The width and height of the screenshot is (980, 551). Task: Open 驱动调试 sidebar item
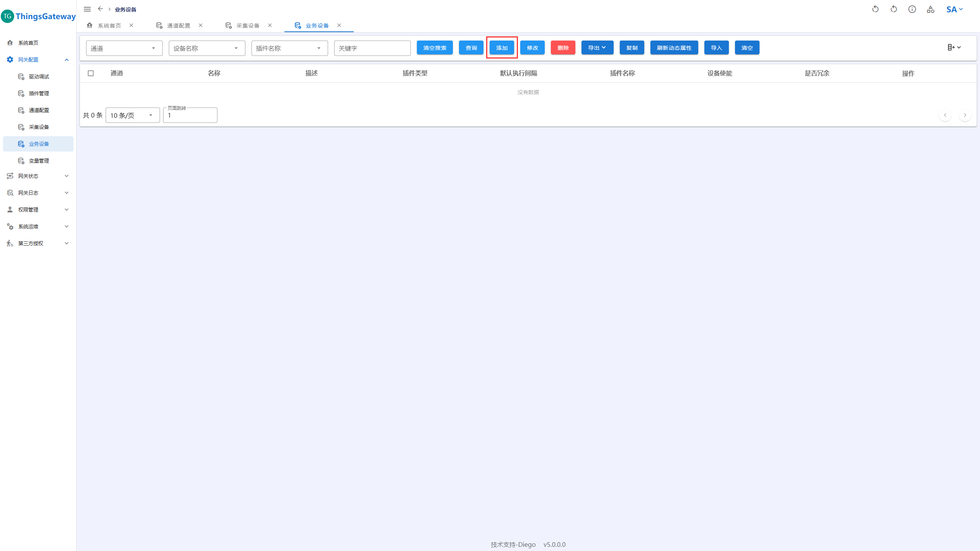39,77
